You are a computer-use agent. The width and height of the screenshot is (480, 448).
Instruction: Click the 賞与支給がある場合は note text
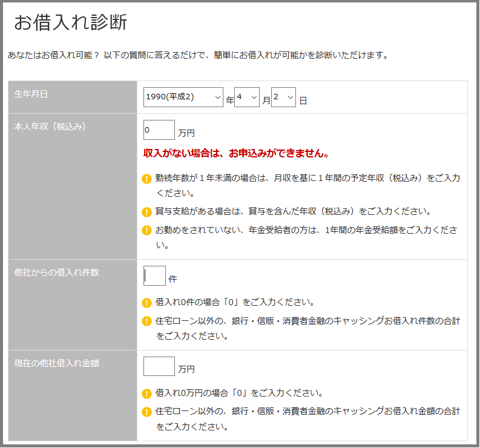click(x=293, y=211)
